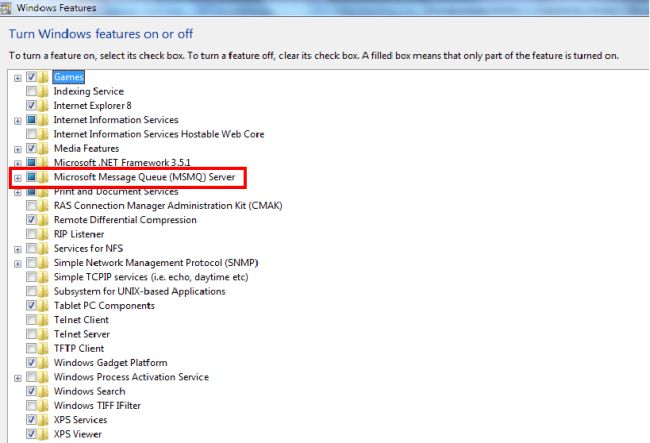Click the Remote Differential Compression folder icon
The image size is (650, 443).
point(43,220)
